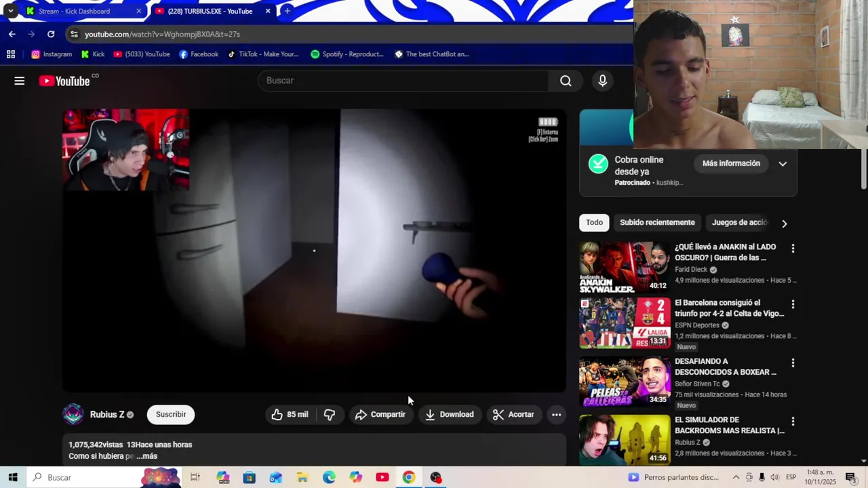Open the tab search dropdown arrow
Viewport: 868px width, 488px height.
tap(11, 11)
